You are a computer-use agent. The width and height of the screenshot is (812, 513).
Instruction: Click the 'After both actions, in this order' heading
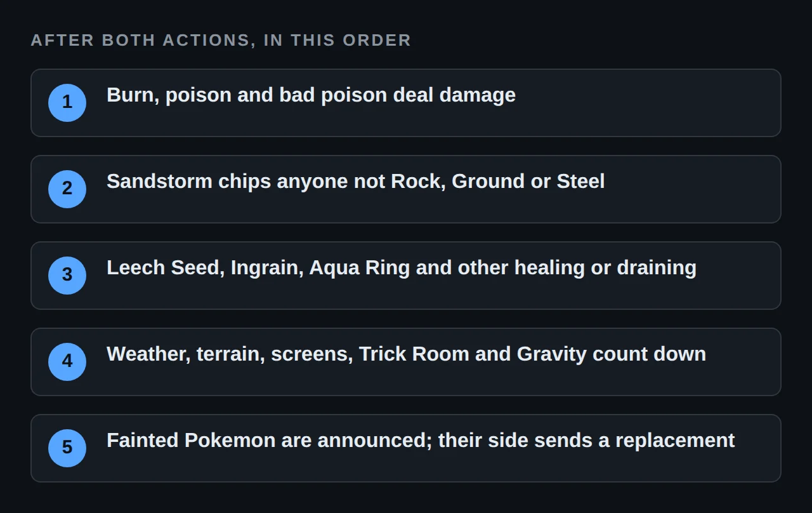point(221,40)
